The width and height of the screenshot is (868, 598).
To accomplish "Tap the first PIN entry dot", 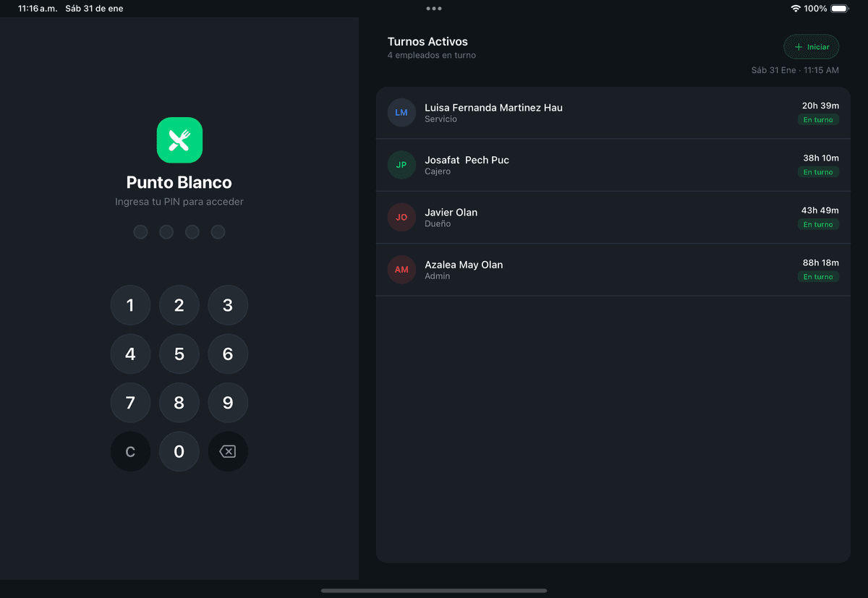I will point(141,232).
